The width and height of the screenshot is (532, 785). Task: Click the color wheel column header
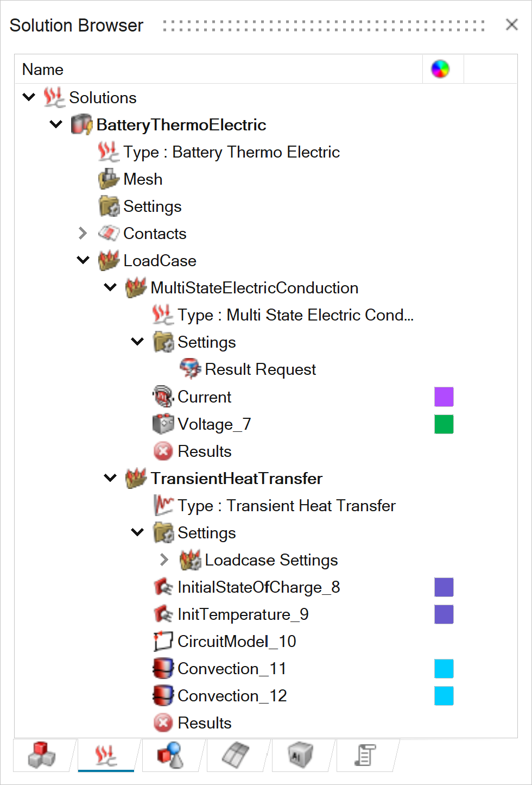[440, 69]
